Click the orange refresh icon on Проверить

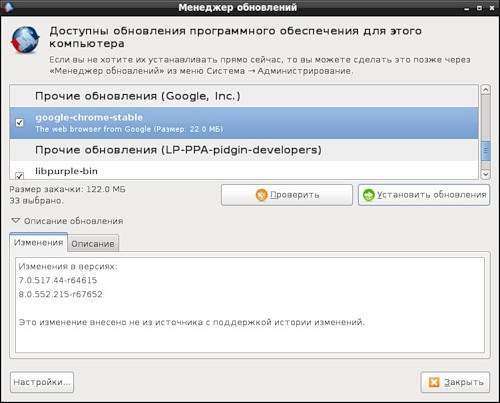(x=262, y=195)
